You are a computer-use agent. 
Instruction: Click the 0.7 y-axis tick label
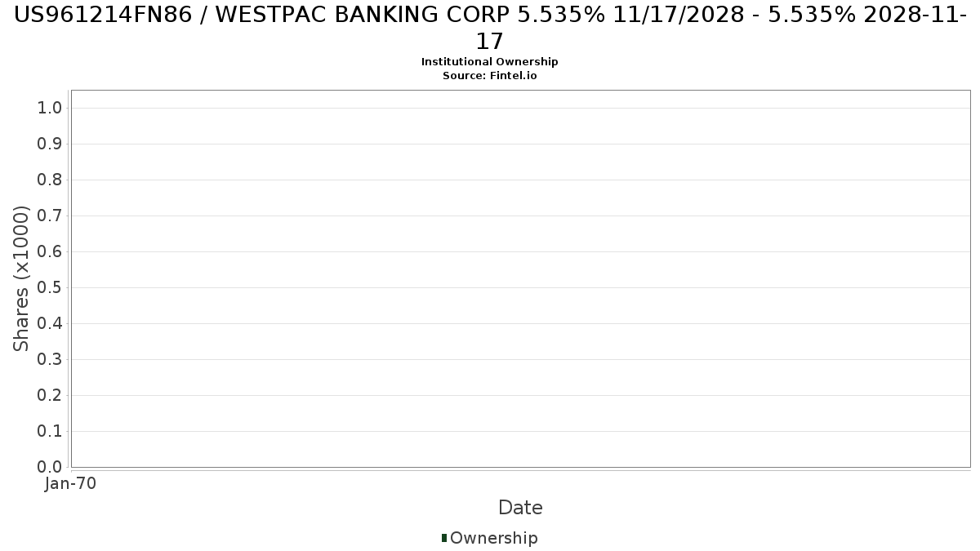click(50, 216)
